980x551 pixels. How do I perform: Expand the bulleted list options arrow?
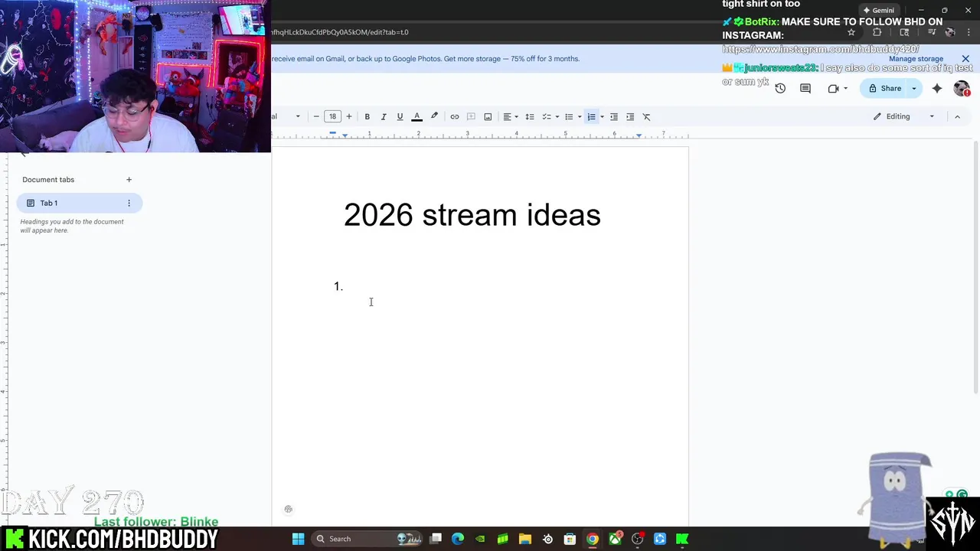coord(579,116)
